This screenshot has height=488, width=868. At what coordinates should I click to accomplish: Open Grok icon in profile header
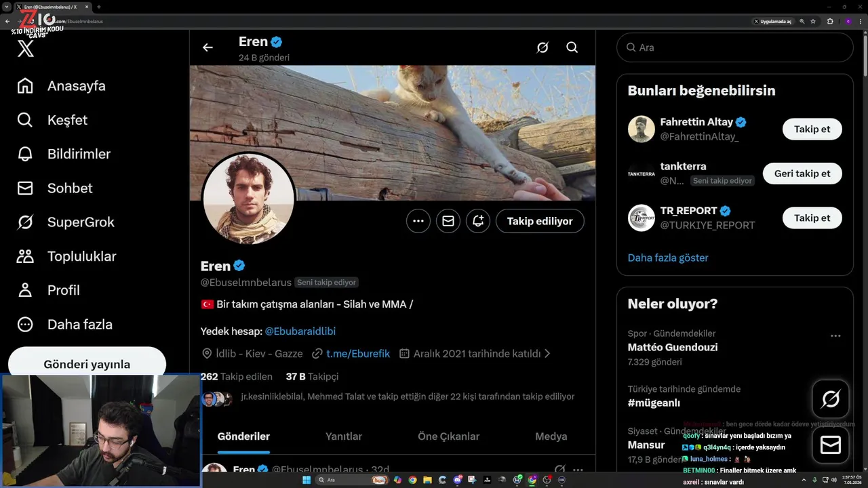coord(542,47)
